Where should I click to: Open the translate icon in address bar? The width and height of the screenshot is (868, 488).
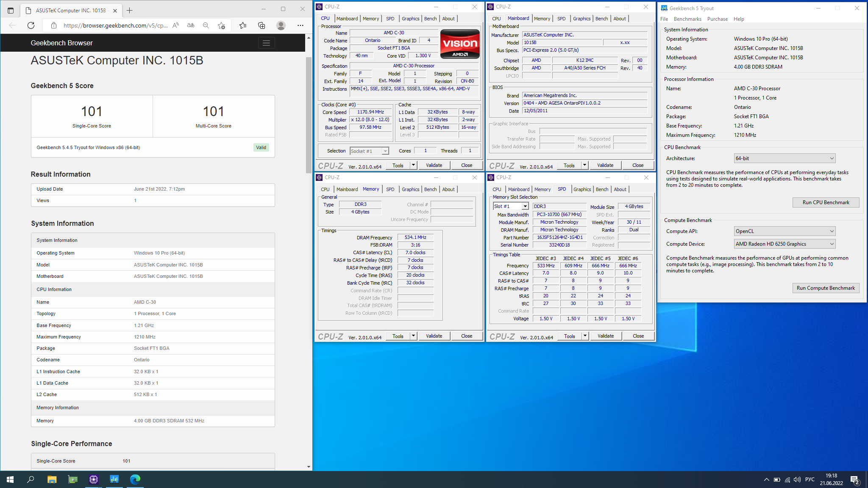tap(191, 25)
